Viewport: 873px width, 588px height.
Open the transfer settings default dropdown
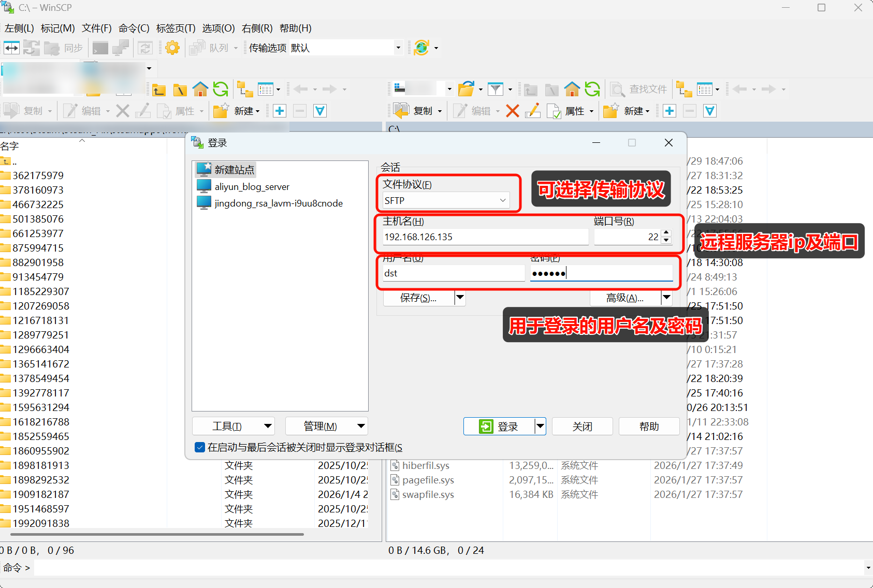(x=398, y=48)
